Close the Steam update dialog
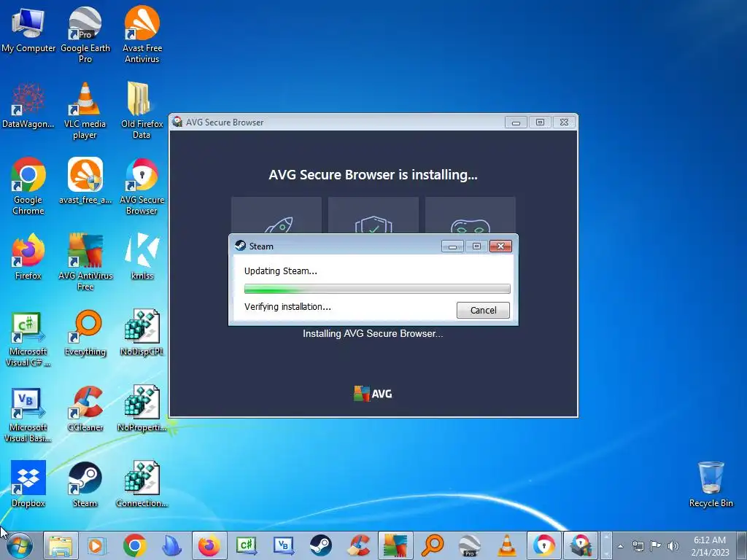 click(x=500, y=246)
